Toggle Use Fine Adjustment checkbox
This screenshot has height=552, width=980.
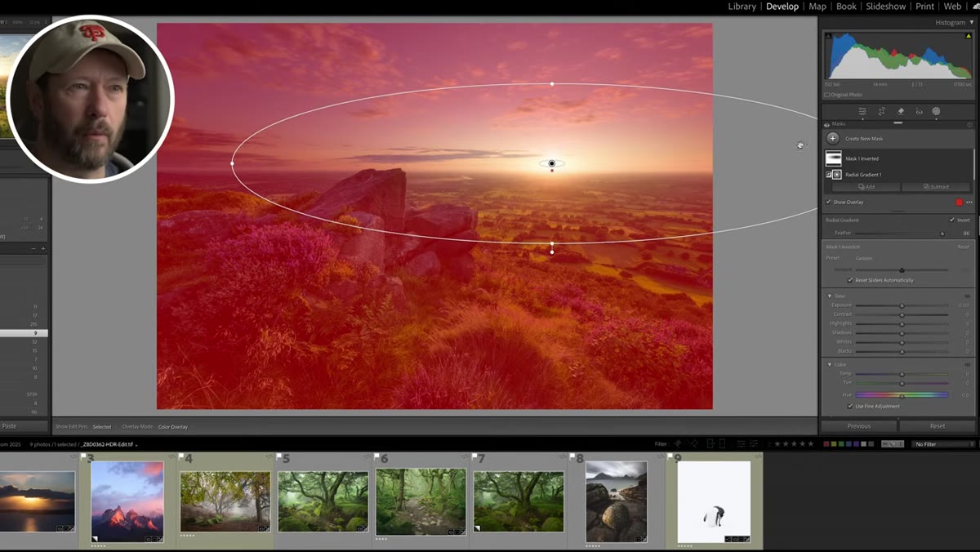850,406
